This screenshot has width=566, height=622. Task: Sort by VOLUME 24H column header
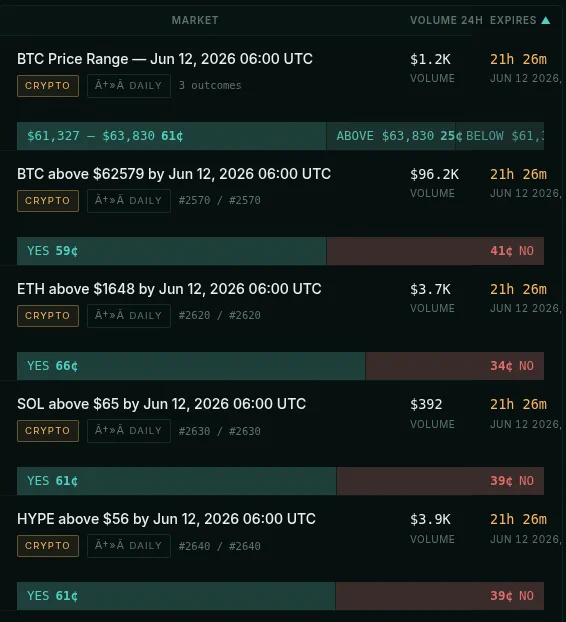pyautogui.click(x=446, y=20)
